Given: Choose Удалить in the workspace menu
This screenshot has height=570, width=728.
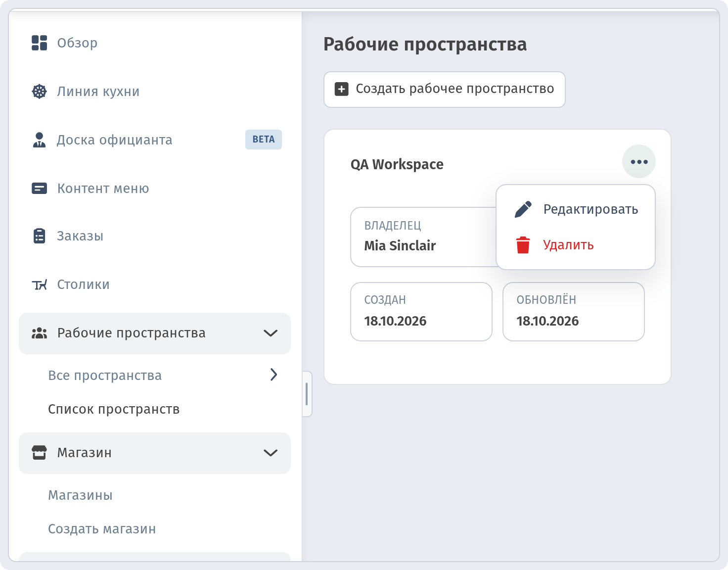Looking at the screenshot, I should 576,245.
